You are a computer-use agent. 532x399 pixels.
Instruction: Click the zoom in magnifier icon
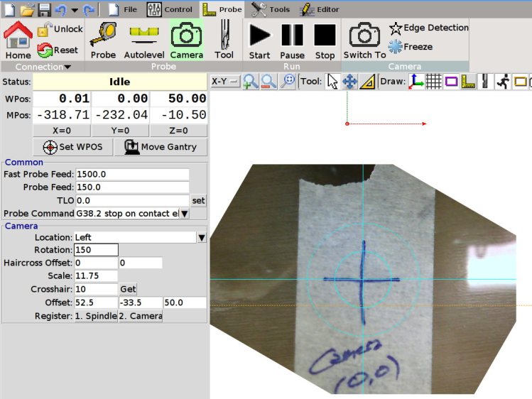click(x=250, y=82)
